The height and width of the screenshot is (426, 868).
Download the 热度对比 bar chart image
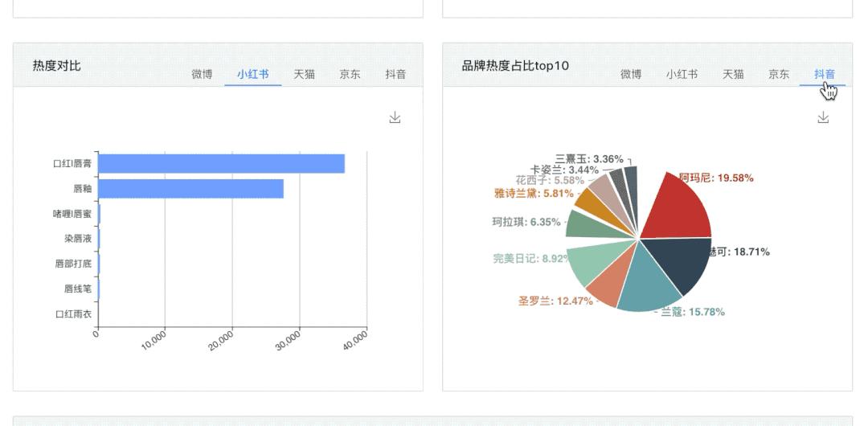tap(395, 117)
